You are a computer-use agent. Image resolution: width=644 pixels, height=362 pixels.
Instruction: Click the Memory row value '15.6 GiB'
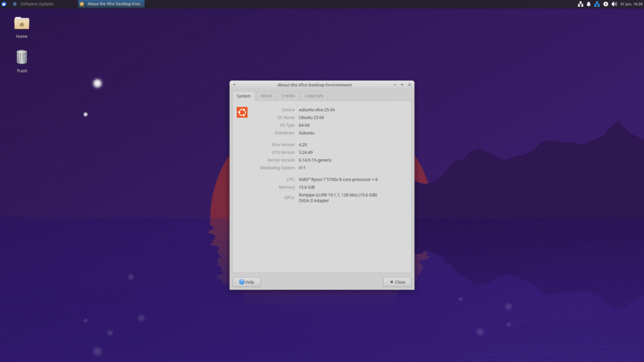click(x=306, y=187)
